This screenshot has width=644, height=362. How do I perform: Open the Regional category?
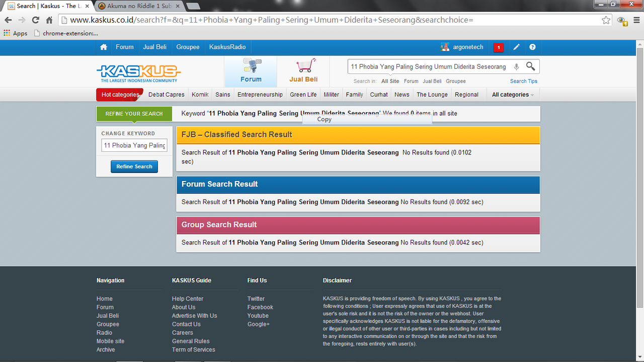(x=466, y=95)
